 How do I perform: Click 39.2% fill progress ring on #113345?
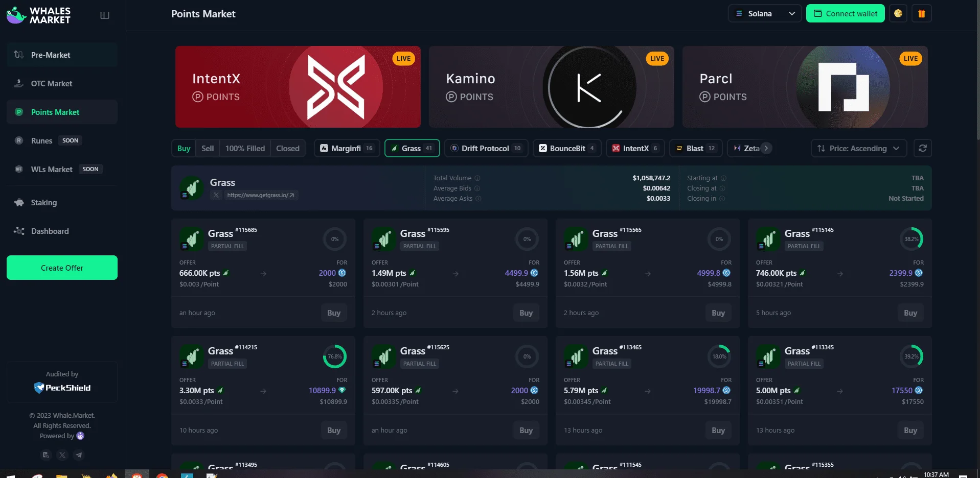click(x=911, y=356)
